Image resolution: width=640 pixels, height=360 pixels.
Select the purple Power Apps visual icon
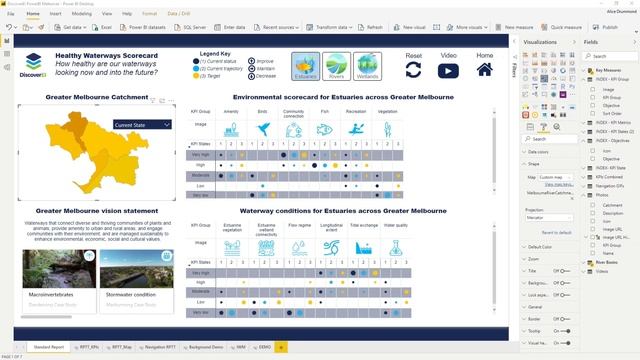pyautogui.click(x=563, y=95)
